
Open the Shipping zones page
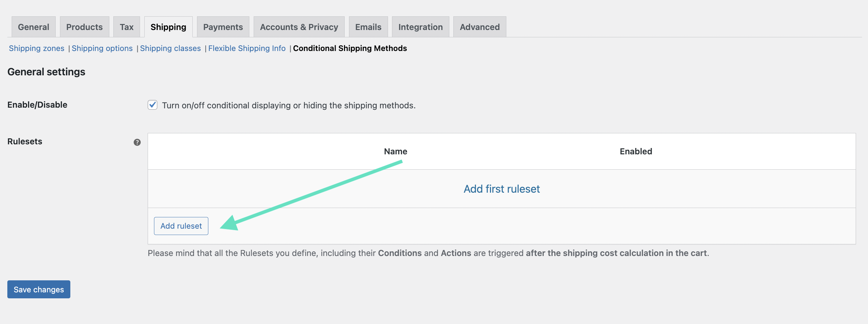point(37,48)
